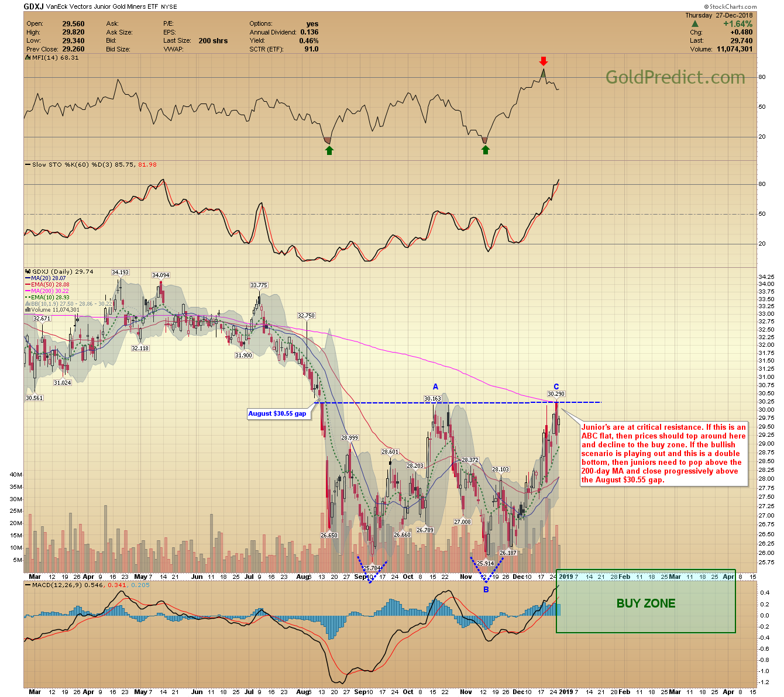Click the Prev Close value 29.260
This screenshot has width=784, height=697.
[73, 49]
